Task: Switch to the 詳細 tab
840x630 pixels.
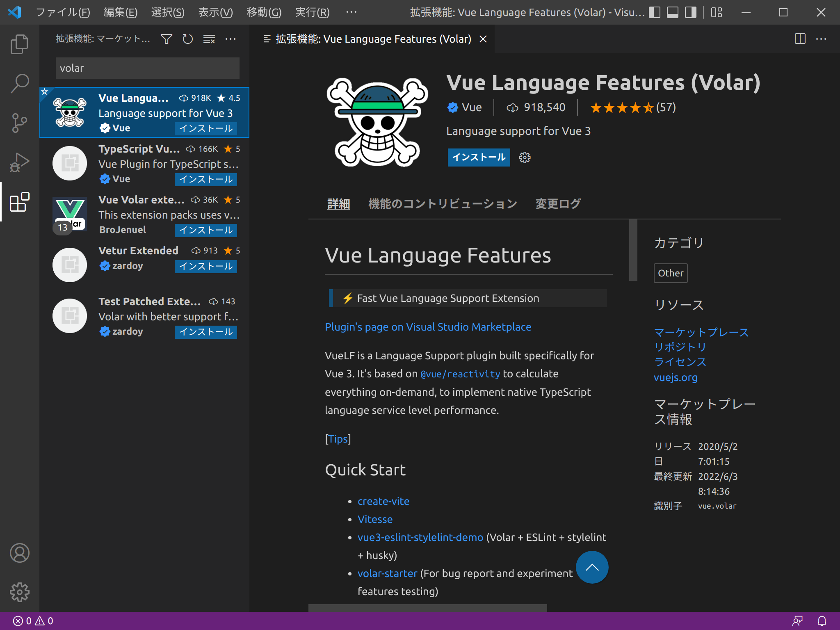Action: click(x=338, y=203)
